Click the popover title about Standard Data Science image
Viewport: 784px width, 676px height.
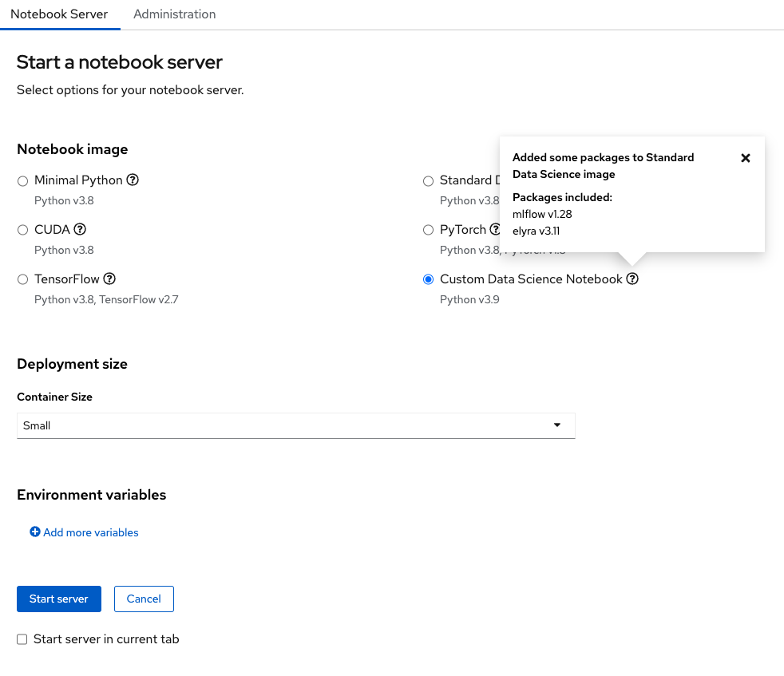[x=603, y=166]
